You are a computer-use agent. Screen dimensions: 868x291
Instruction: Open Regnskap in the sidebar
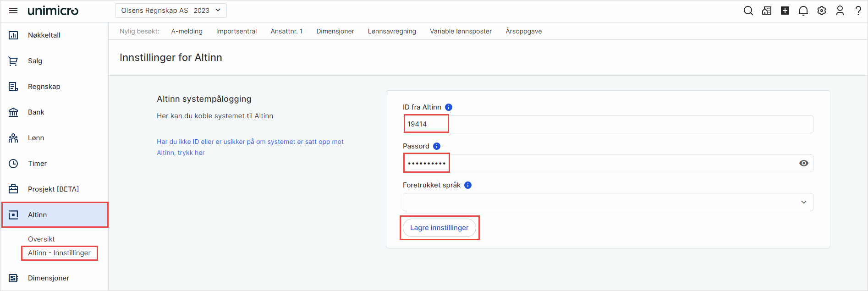pyautogui.click(x=44, y=87)
